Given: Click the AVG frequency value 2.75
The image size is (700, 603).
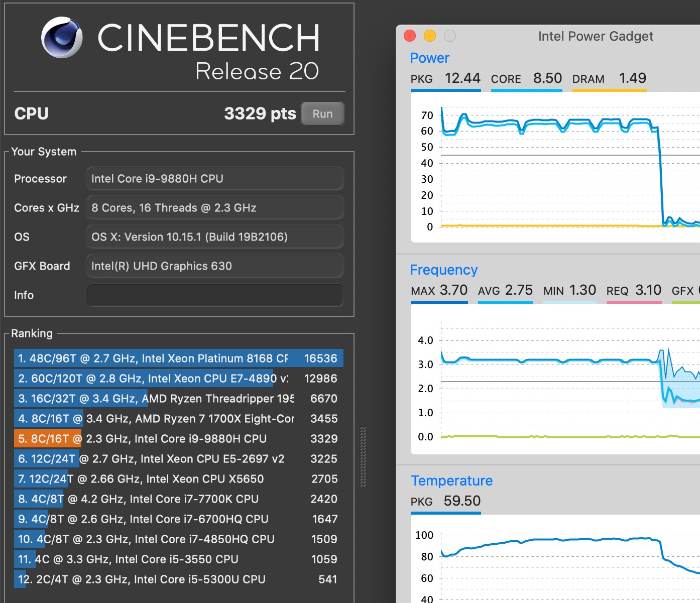Looking at the screenshot, I should tap(519, 290).
